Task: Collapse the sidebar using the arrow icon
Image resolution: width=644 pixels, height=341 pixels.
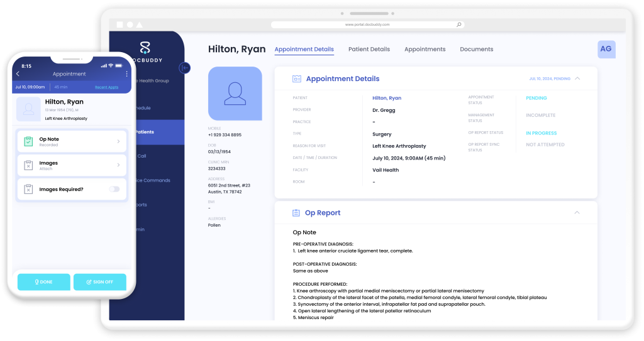Action: click(184, 68)
